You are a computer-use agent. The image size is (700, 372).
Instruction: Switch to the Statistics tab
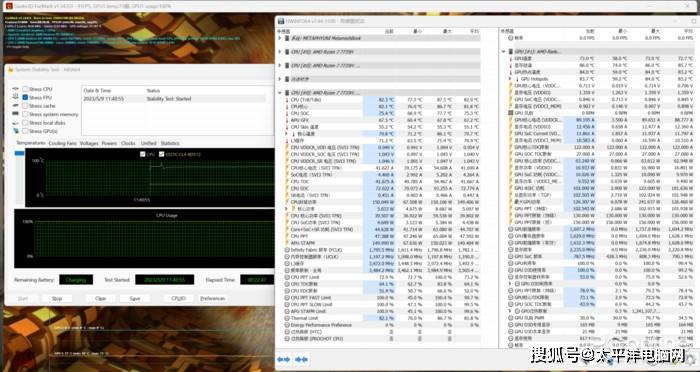(x=170, y=143)
